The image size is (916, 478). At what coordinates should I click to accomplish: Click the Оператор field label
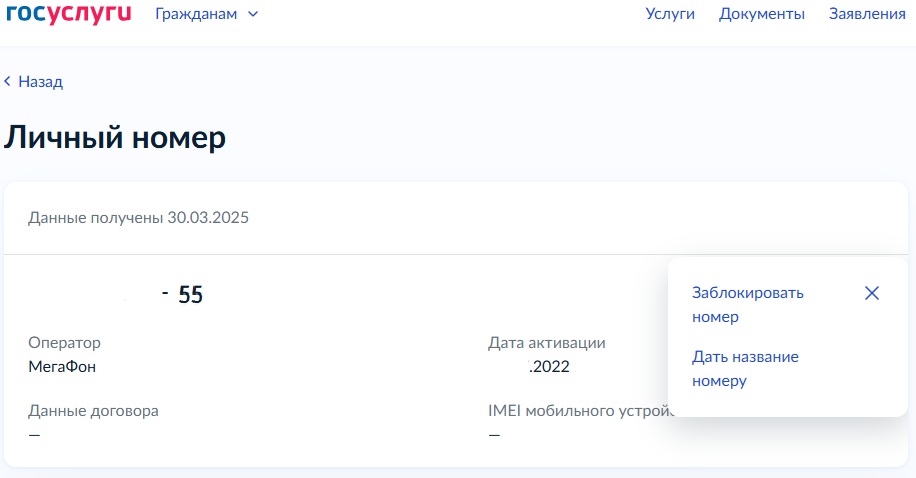[64, 343]
